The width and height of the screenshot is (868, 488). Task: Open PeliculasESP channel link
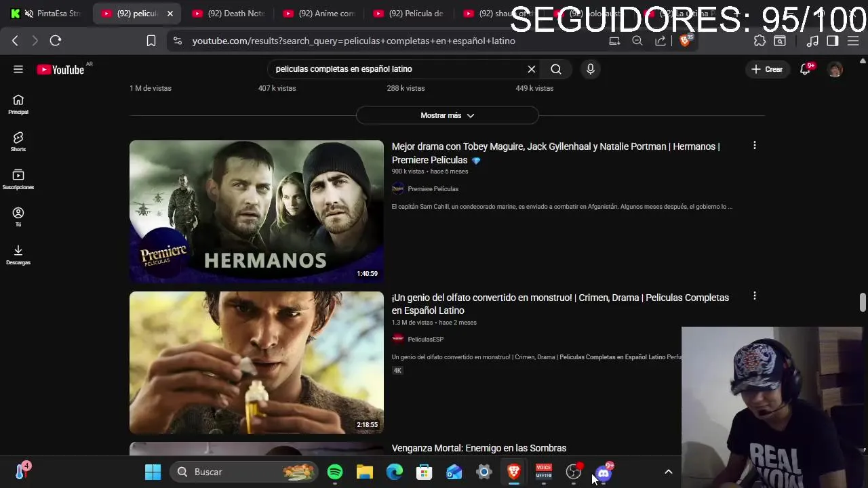point(425,340)
